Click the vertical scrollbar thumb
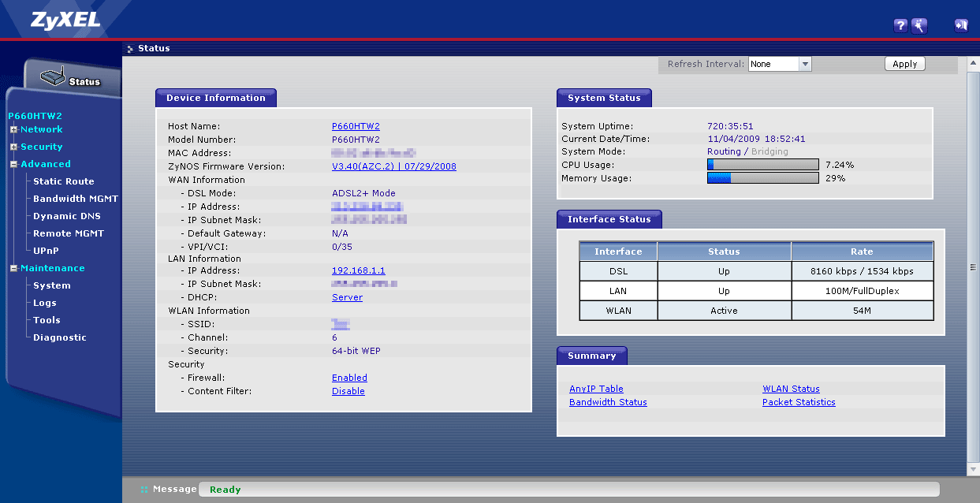The image size is (980, 503). [x=973, y=266]
